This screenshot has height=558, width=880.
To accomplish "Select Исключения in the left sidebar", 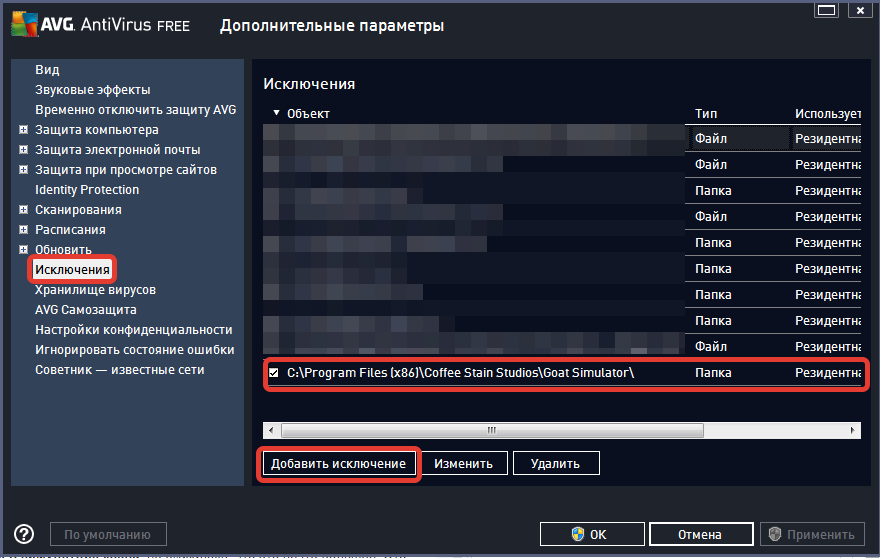I will click(x=72, y=270).
